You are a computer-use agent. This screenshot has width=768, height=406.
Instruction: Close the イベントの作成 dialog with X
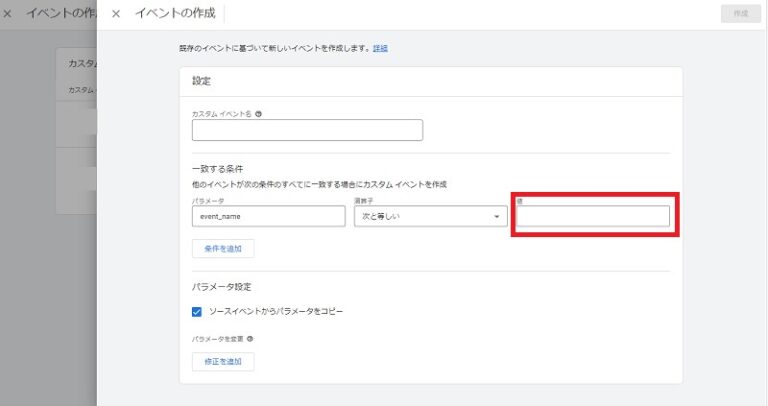click(x=116, y=14)
